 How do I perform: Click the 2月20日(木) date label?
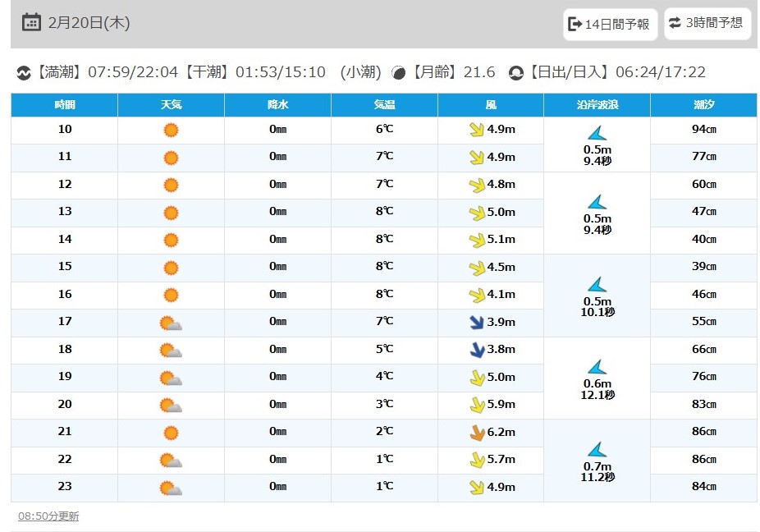pos(89,23)
